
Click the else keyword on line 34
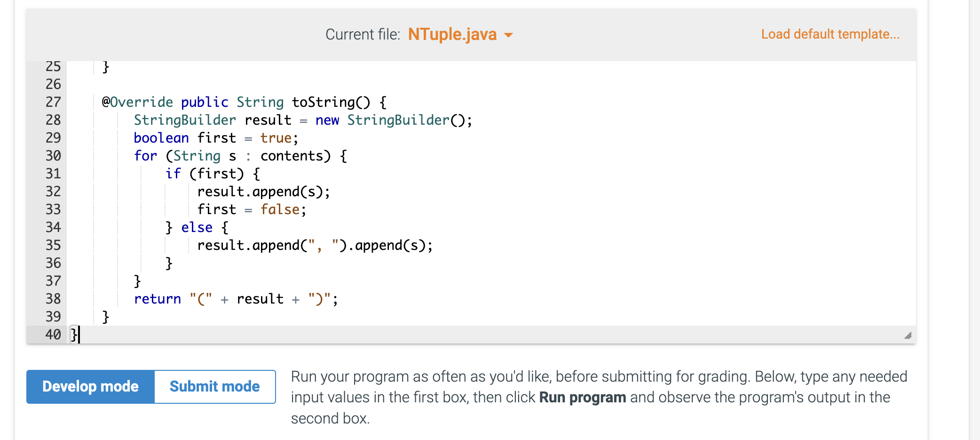tap(197, 227)
